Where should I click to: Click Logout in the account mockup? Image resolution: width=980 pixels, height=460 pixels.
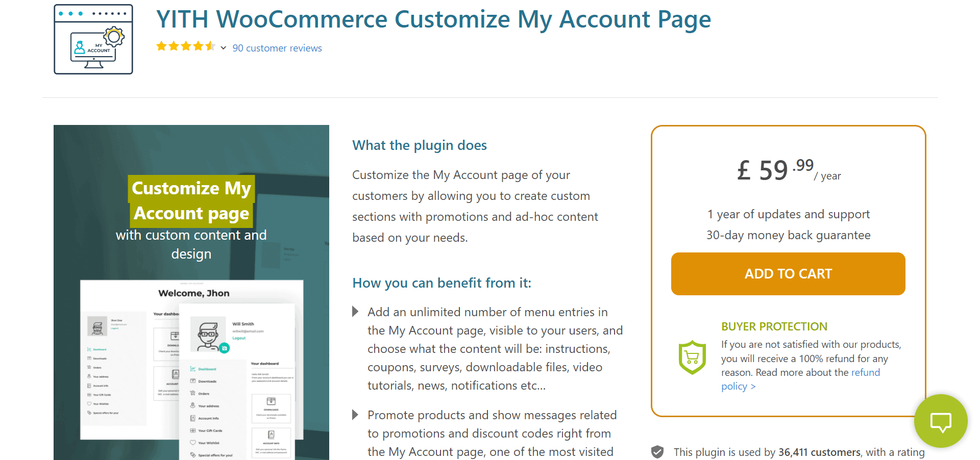[x=239, y=338]
